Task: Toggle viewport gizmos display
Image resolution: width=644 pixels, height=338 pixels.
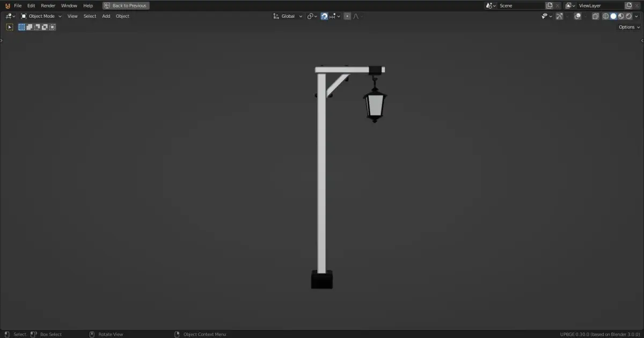Action: (559, 16)
